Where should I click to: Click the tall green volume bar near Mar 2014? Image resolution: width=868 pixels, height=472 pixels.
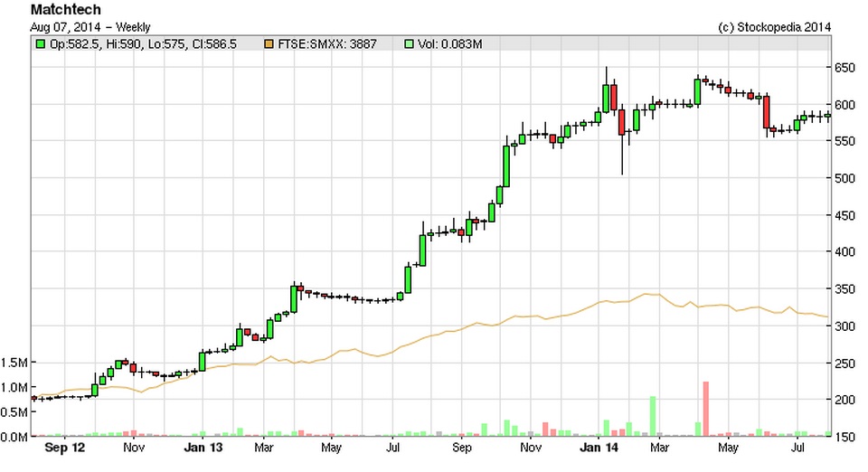[653, 416]
